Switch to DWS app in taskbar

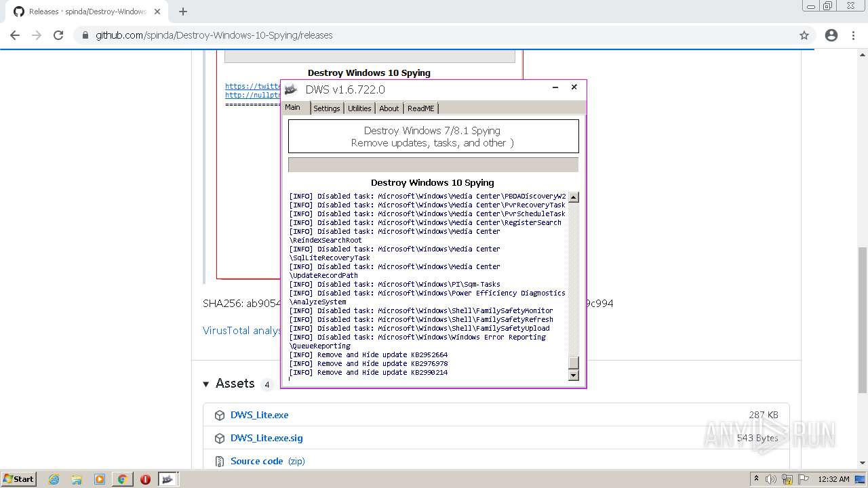tap(167, 479)
